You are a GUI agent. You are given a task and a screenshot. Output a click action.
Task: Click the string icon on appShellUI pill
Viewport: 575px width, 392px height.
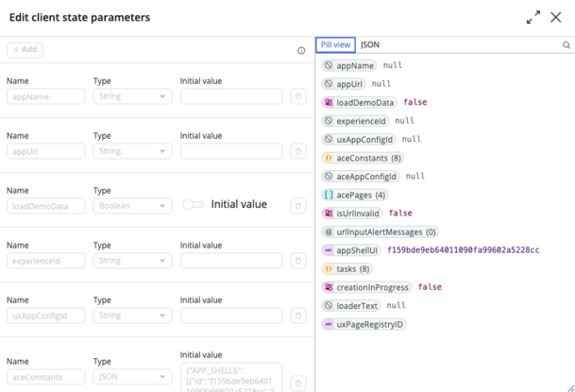[329, 250]
